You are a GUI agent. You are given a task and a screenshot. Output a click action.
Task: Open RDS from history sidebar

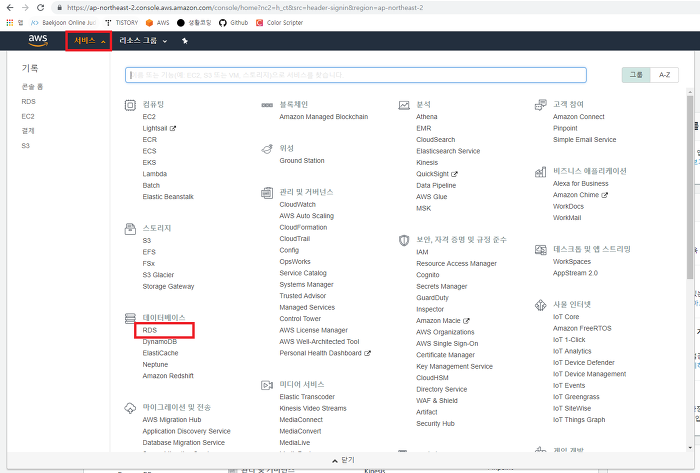point(29,102)
